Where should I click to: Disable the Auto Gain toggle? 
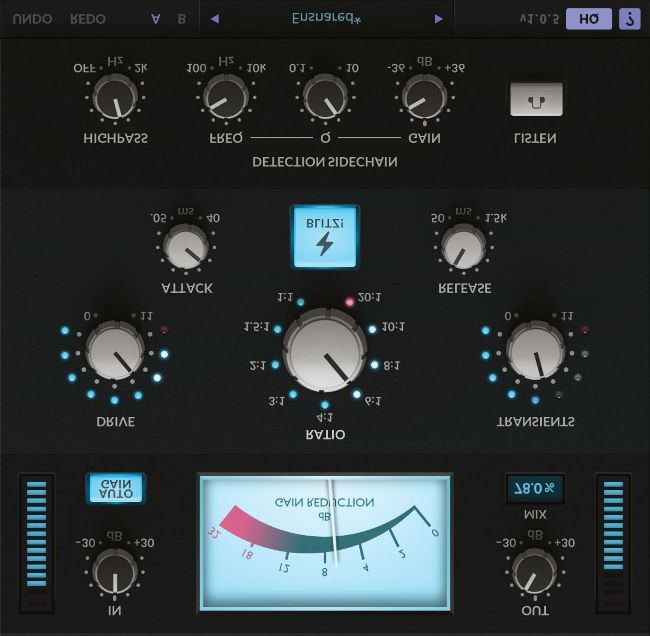[x=115, y=488]
